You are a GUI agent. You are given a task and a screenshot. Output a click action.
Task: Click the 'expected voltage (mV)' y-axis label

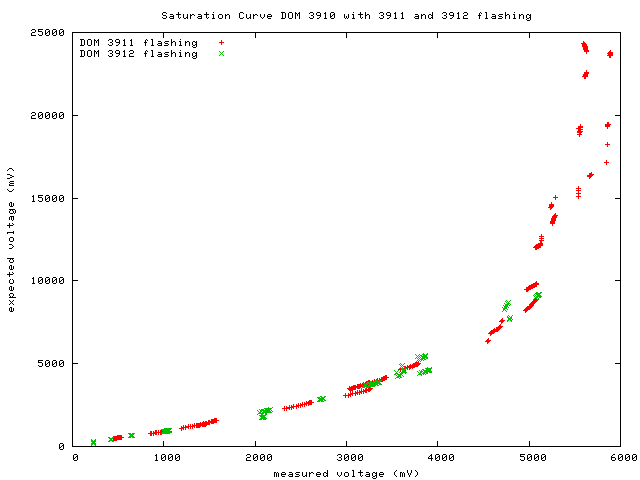tap(11, 239)
